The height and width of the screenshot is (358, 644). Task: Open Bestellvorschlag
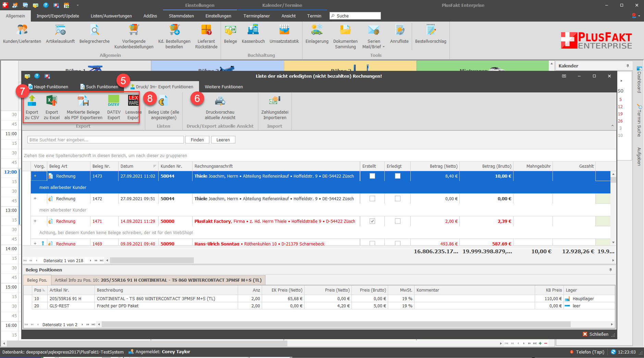431,34
